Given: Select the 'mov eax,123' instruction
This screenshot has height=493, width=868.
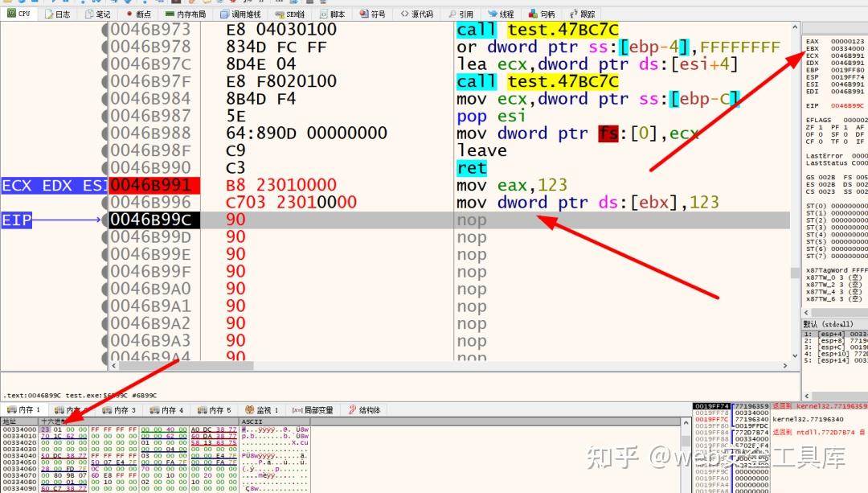Looking at the screenshot, I should click(512, 185).
